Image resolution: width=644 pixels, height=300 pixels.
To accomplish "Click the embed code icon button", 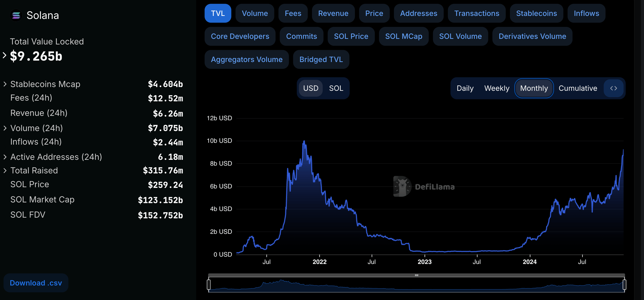I will coord(613,88).
